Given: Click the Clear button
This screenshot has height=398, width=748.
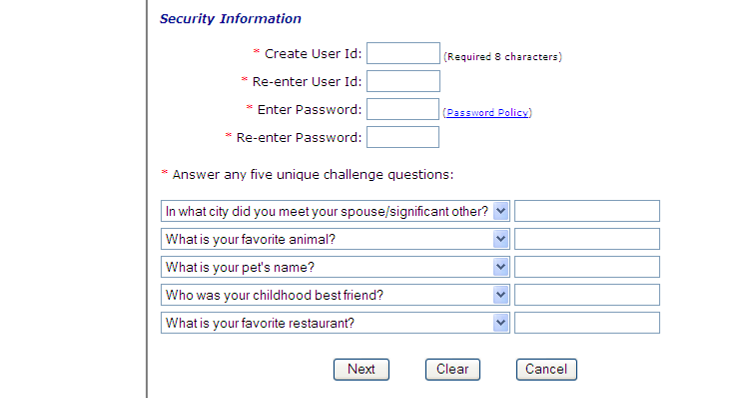Looking at the screenshot, I should coord(452,369).
